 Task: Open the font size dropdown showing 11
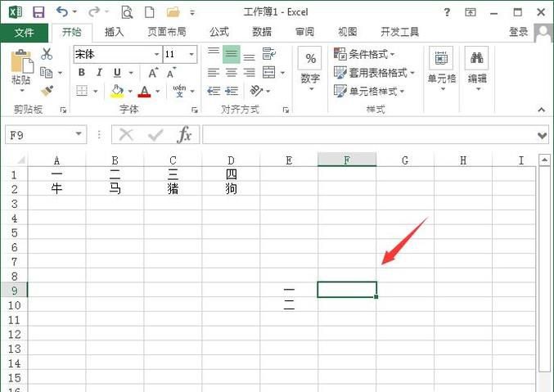click(x=191, y=55)
